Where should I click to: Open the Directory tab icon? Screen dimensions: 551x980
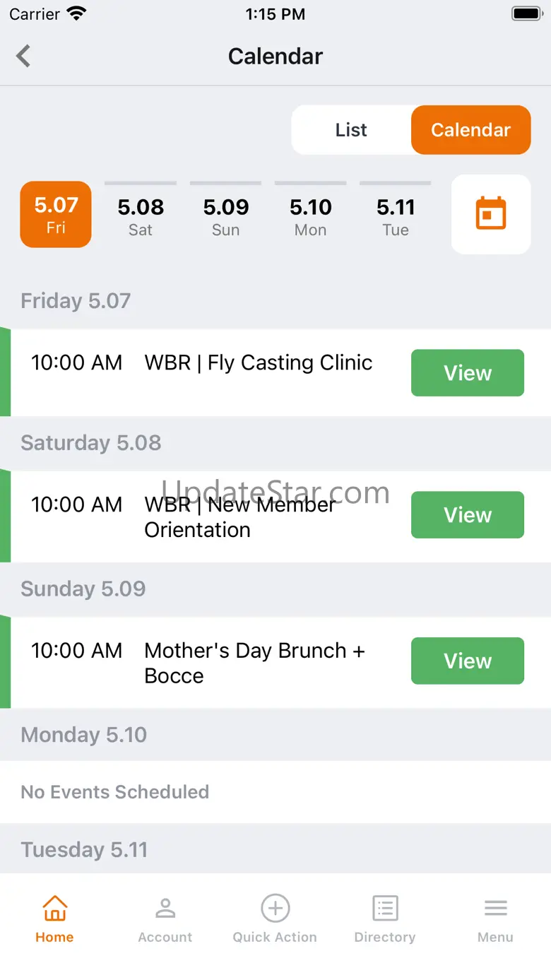coord(385,908)
